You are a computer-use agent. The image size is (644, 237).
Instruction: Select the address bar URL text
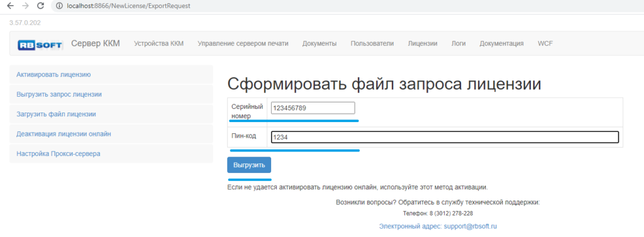[128, 6]
